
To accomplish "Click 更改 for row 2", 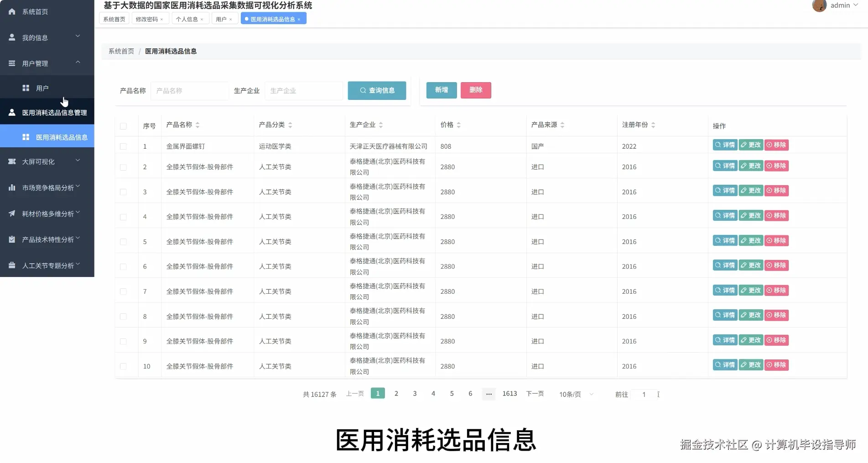I will [751, 166].
